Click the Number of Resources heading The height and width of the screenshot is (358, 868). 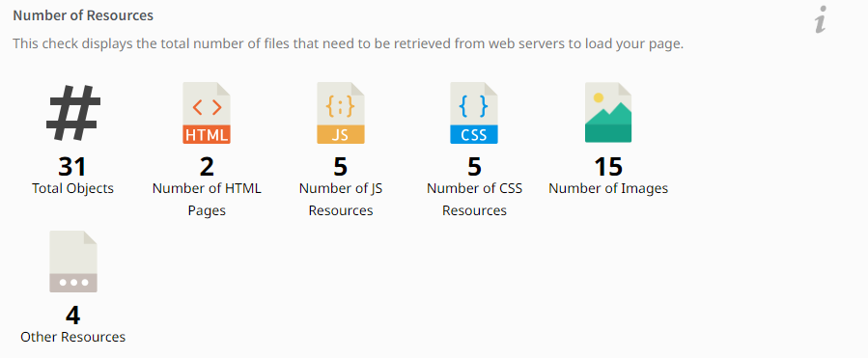click(83, 15)
